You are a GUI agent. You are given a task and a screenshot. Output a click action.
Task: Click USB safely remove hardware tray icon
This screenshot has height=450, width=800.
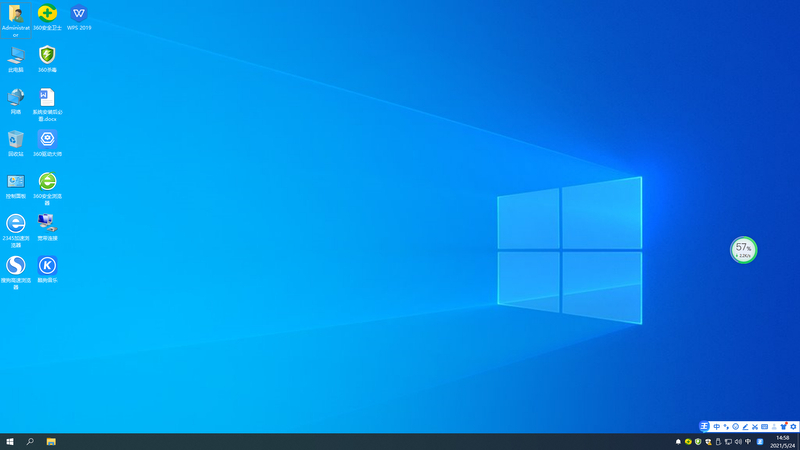718,442
